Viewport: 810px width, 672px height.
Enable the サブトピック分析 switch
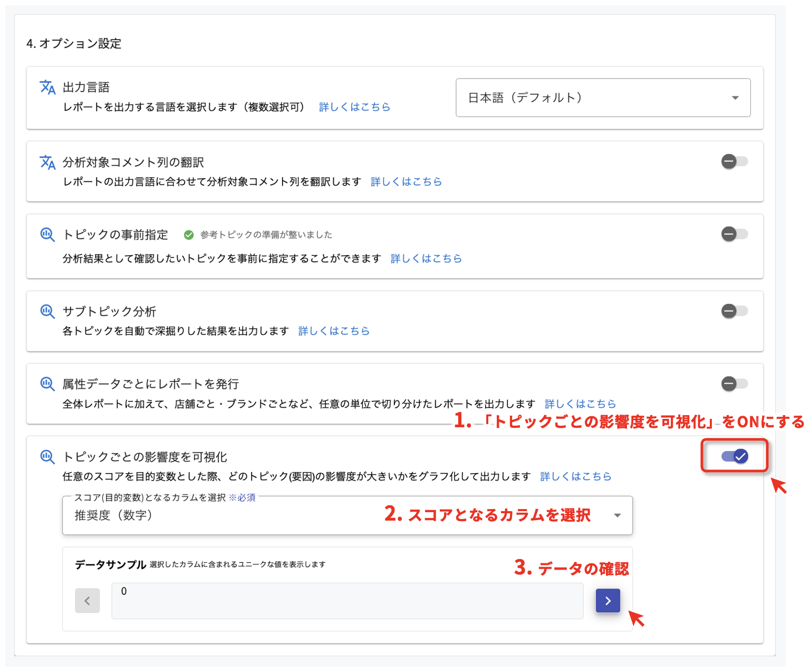point(735,311)
